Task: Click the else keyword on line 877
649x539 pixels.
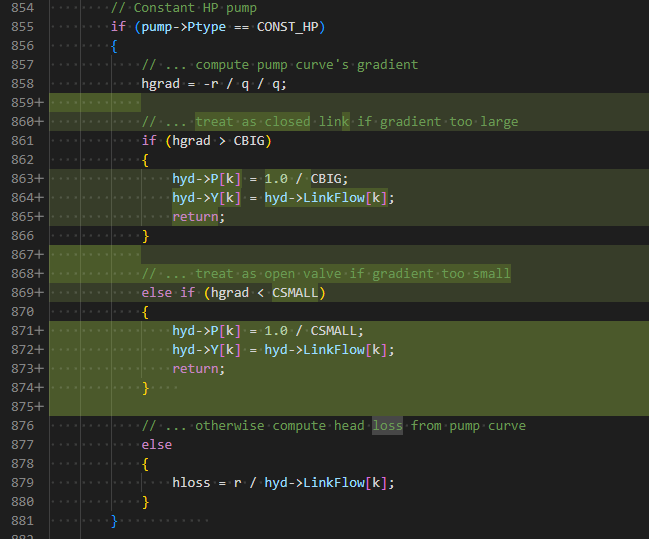Action: 156,445
